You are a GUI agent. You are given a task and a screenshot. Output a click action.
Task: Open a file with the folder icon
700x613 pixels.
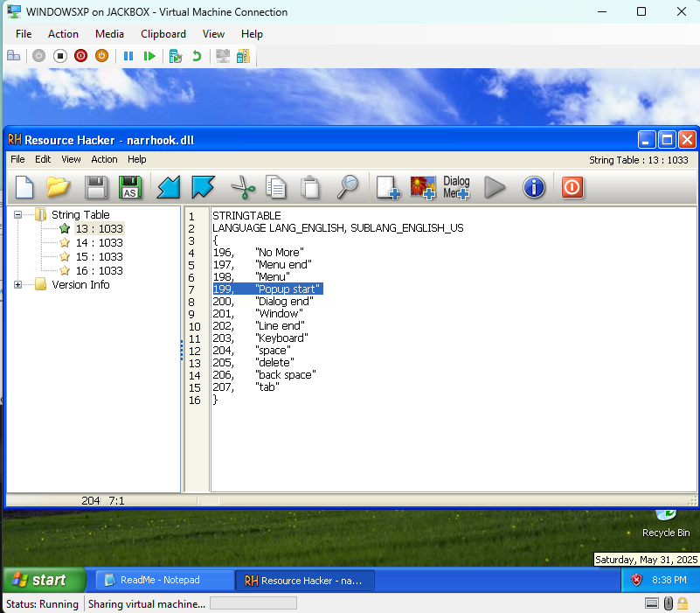[x=59, y=187]
